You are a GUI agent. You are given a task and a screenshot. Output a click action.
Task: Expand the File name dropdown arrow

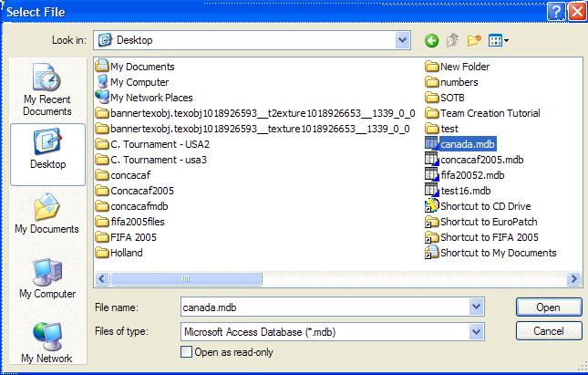475,307
